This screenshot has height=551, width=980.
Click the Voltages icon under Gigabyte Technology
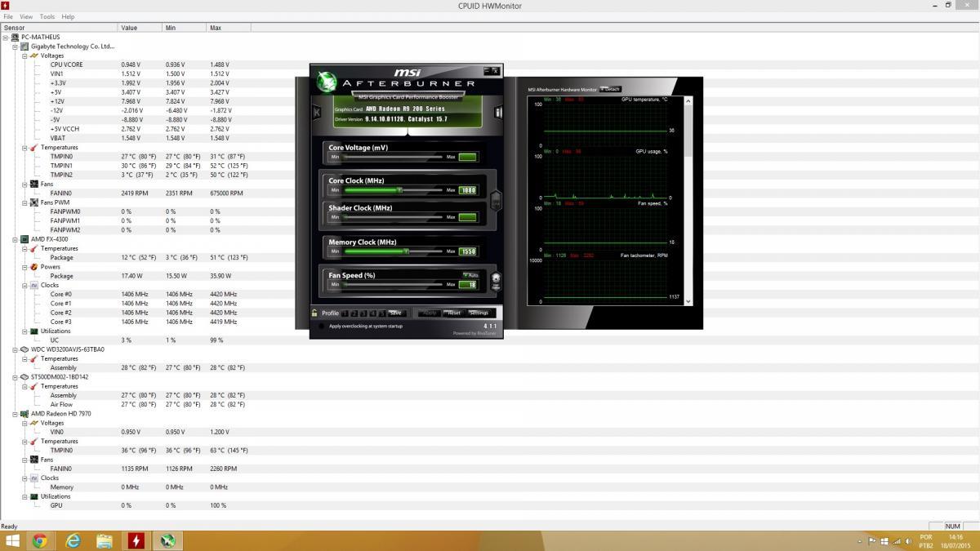point(33,56)
